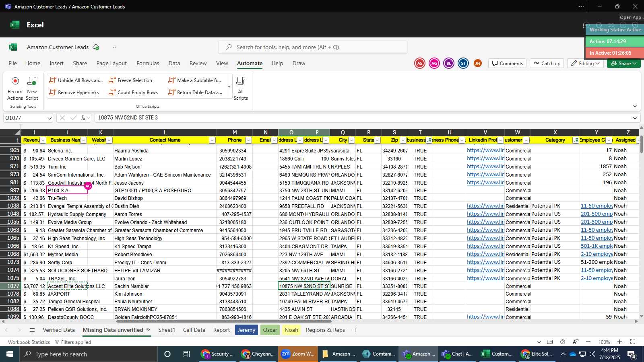Click the Catch up button
644x362 pixels.
(547, 64)
